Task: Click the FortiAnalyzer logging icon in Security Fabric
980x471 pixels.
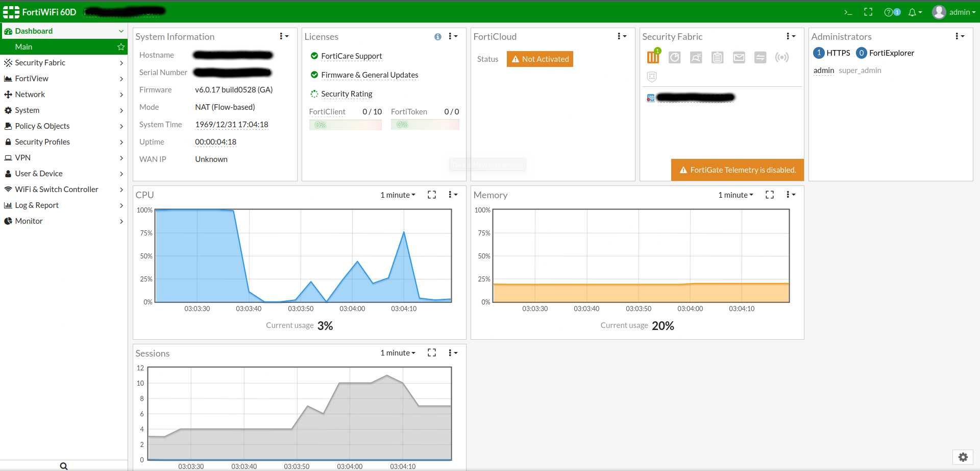Action: [x=653, y=57]
